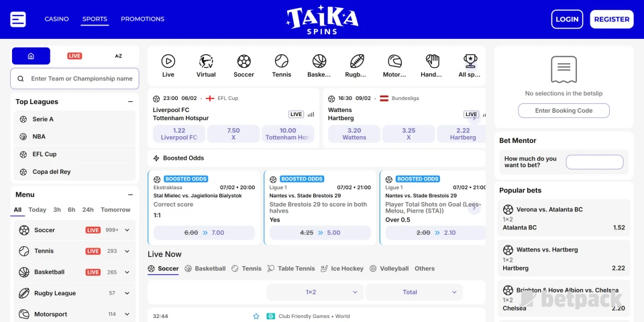Image resolution: width=644 pixels, height=322 pixels.
Task: Bet on Tottenham Hotspur at 10.00
Action: tap(288, 134)
